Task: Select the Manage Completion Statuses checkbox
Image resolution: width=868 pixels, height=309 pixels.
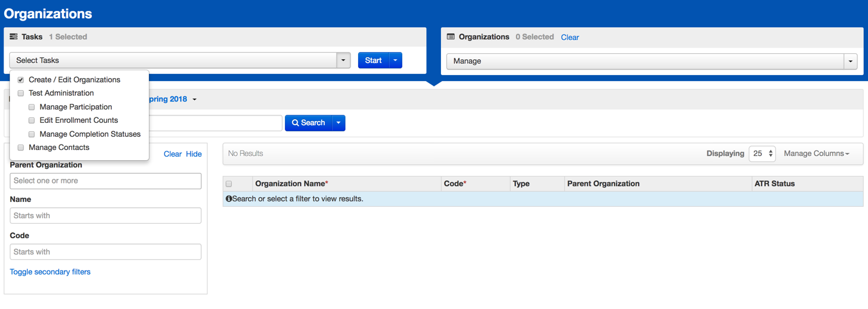Action: click(x=31, y=134)
